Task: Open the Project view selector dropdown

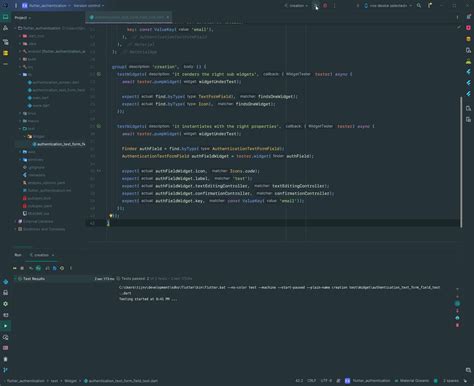Action: [x=23, y=17]
